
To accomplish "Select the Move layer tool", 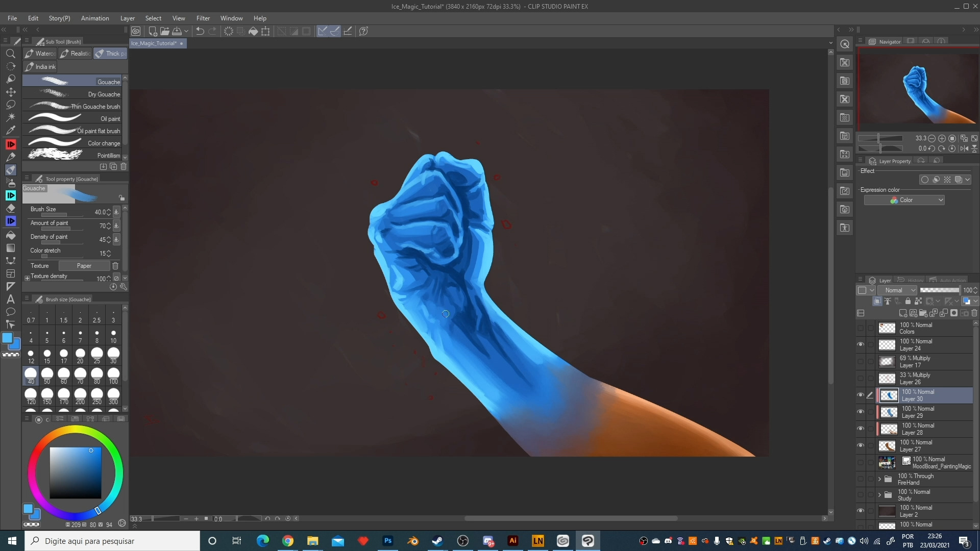I will [x=10, y=92].
